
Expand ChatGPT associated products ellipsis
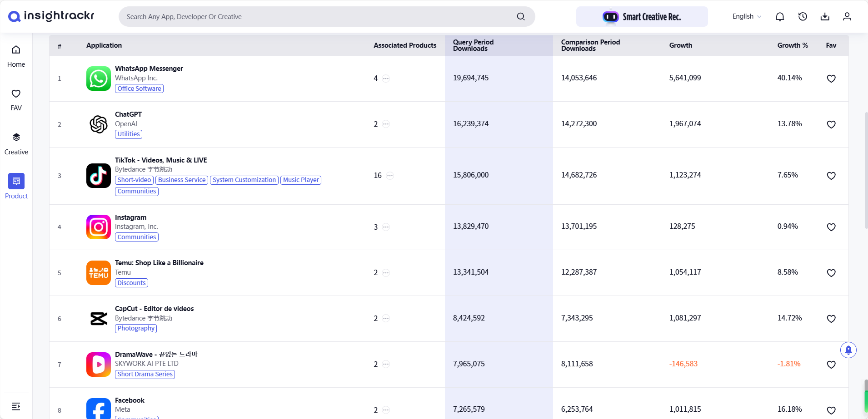[386, 124]
